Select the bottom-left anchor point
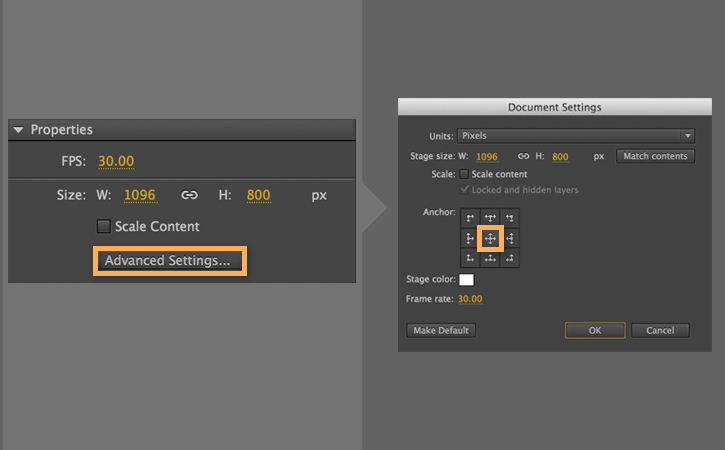 coord(470,258)
